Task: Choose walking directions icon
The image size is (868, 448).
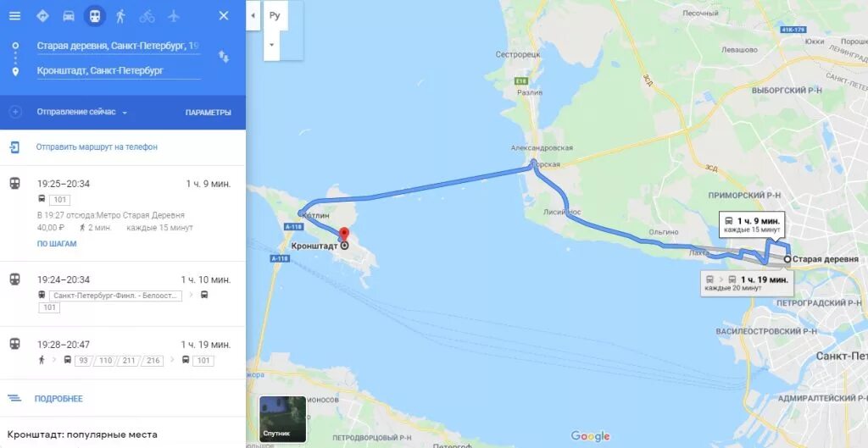Action: [x=120, y=16]
